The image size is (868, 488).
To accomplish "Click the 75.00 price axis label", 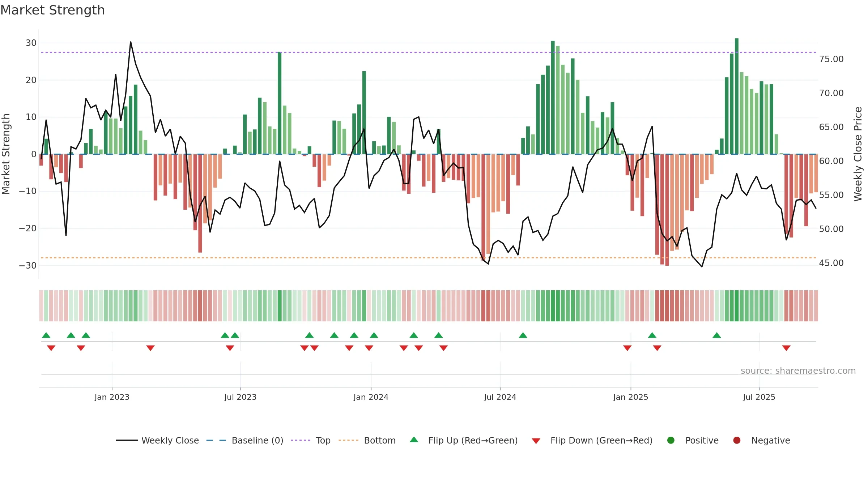I will tap(831, 59).
